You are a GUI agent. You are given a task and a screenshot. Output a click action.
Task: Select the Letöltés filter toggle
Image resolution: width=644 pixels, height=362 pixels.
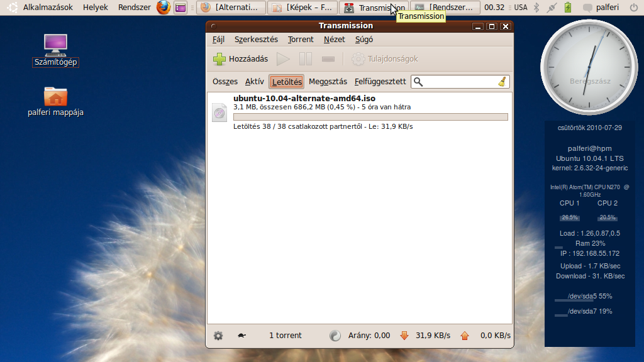pos(287,82)
